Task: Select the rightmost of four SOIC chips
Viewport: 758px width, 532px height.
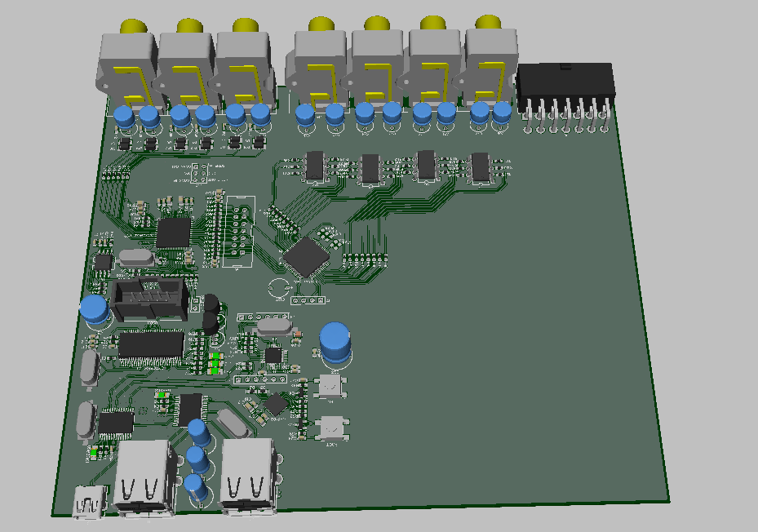Action: coord(480,166)
